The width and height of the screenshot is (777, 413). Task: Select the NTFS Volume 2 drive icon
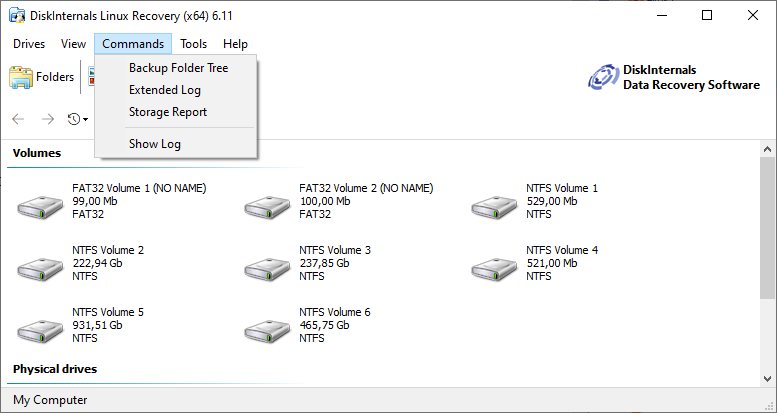coord(39,268)
